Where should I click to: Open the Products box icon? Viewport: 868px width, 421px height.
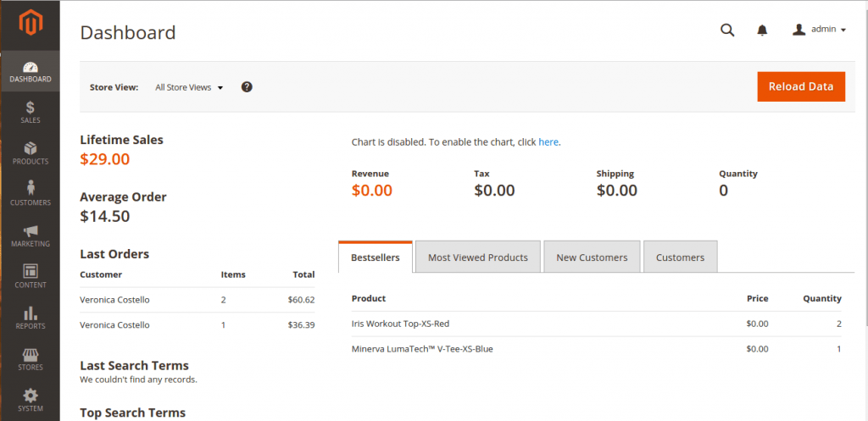(31, 148)
